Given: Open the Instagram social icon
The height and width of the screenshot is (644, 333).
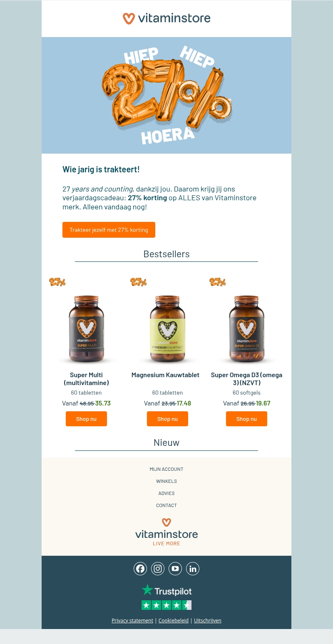Looking at the screenshot, I should (158, 569).
